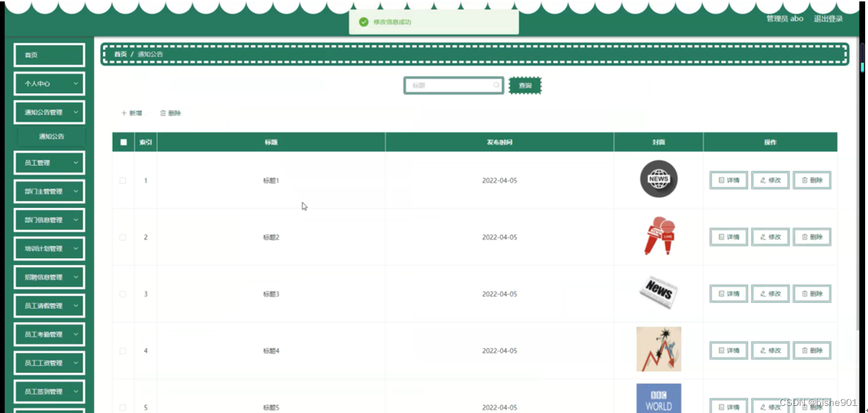Click the magnifier icon in the search box
The height and width of the screenshot is (413, 868).
click(x=496, y=85)
